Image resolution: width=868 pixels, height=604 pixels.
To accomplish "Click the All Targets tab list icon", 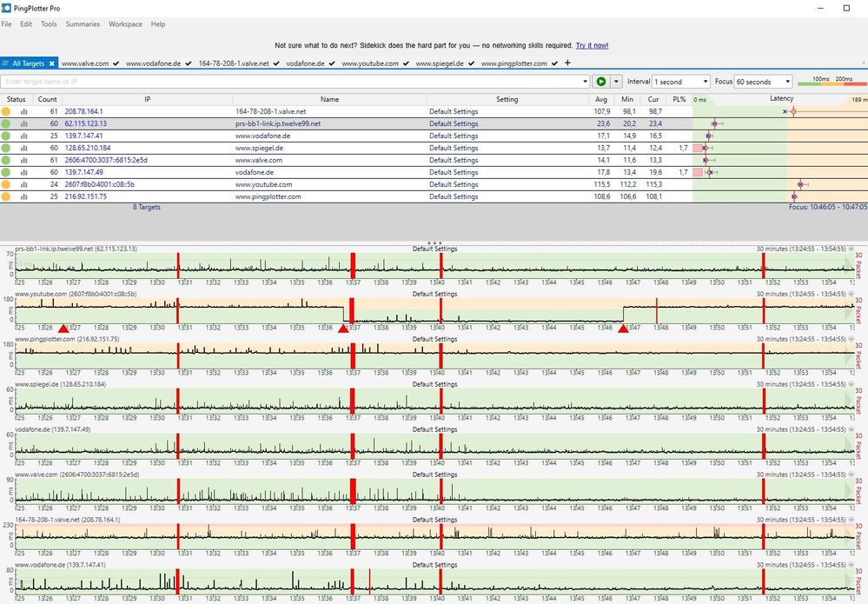I will pos(5,63).
